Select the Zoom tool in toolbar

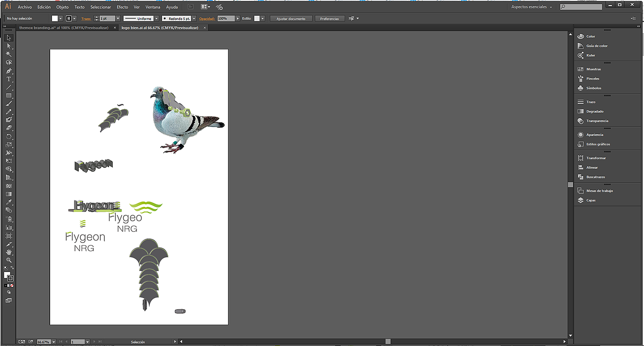tap(9, 260)
